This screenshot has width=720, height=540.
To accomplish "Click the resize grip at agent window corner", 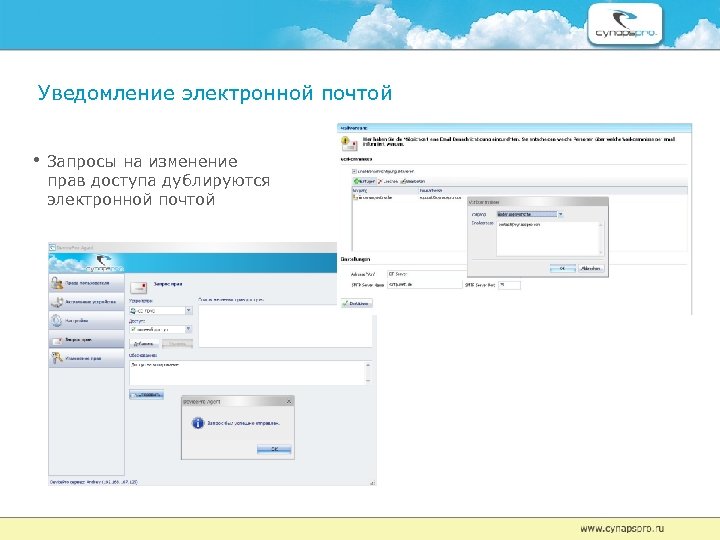I will [x=372, y=482].
